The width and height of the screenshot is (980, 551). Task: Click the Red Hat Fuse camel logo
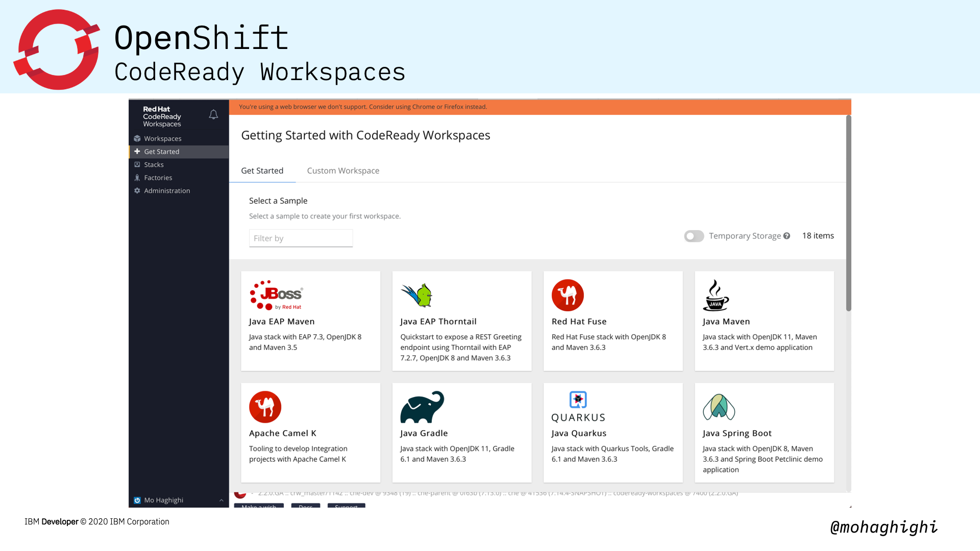click(568, 295)
